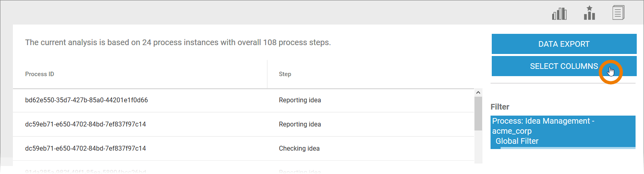This screenshot has width=644, height=174.
Task: Select the dc59eb71 ID in the Checking idea row
Action: [x=85, y=149]
